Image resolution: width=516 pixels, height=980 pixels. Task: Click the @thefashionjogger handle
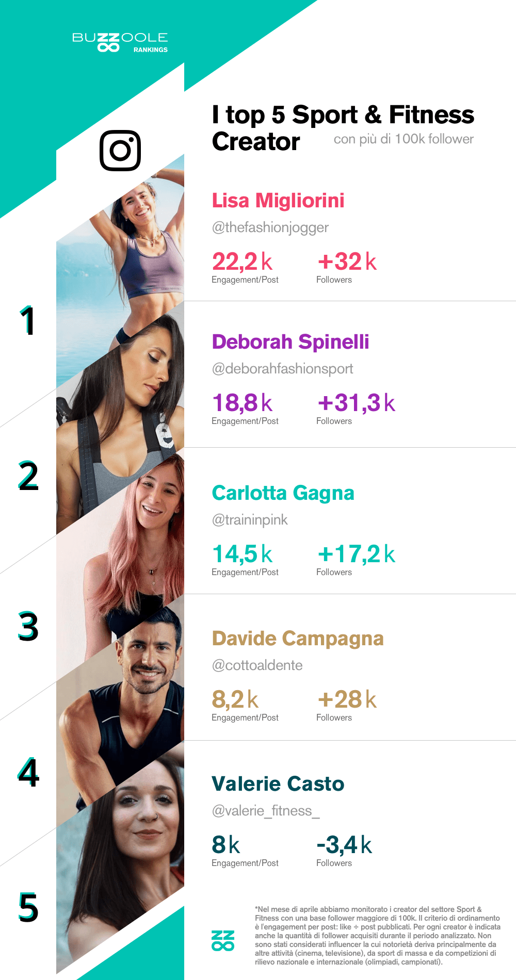(x=270, y=227)
